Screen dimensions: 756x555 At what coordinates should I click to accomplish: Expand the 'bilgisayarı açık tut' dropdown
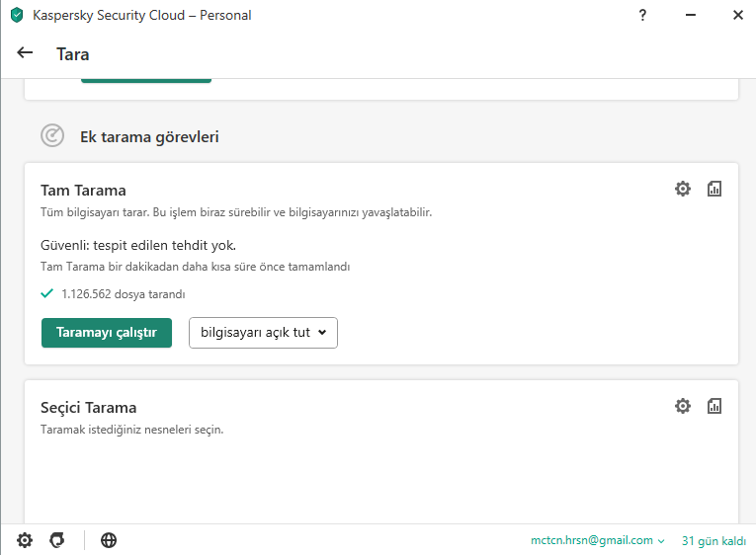click(263, 333)
